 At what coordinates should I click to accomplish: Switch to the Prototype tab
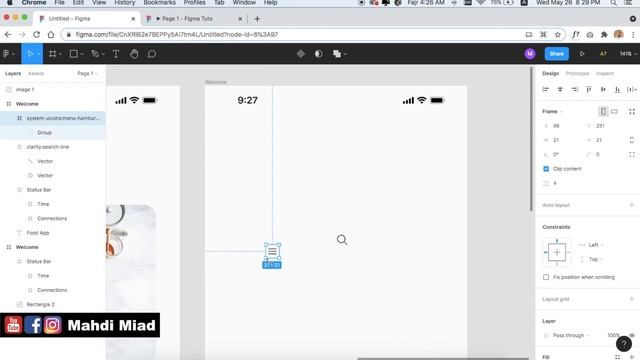coord(577,73)
